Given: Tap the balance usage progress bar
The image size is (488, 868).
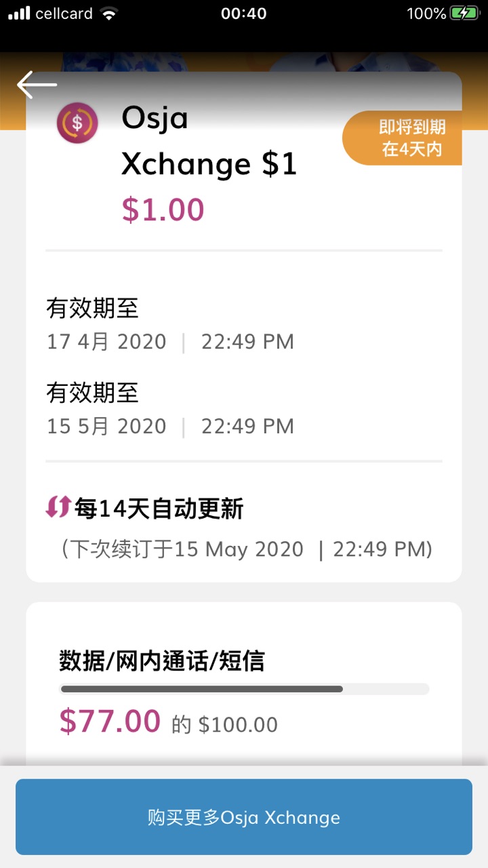Looking at the screenshot, I should pyautogui.click(x=244, y=689).
